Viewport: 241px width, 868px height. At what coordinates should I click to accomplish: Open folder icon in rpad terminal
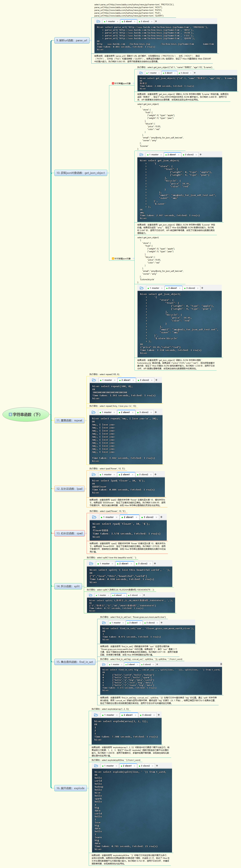click(94, 517)
